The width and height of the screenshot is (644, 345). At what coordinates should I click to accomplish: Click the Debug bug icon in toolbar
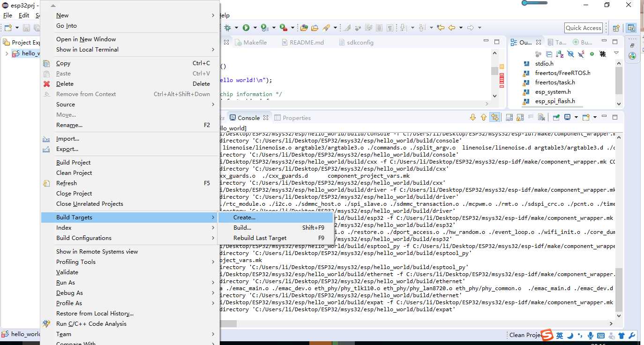click(x=227, y=28)
